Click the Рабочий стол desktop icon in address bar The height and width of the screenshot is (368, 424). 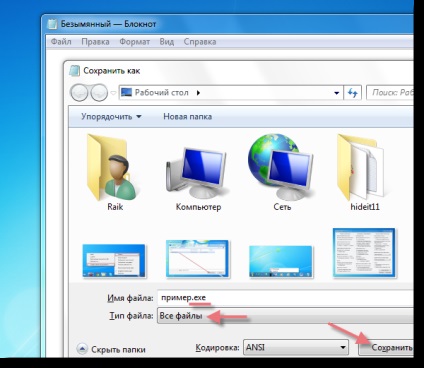pyautogui.click(x=126, y=92)
